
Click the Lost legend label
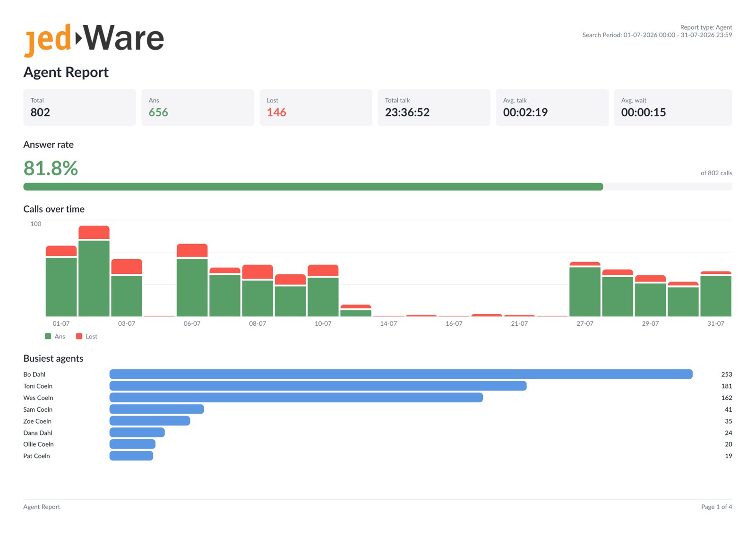click(x=92, y=337)
